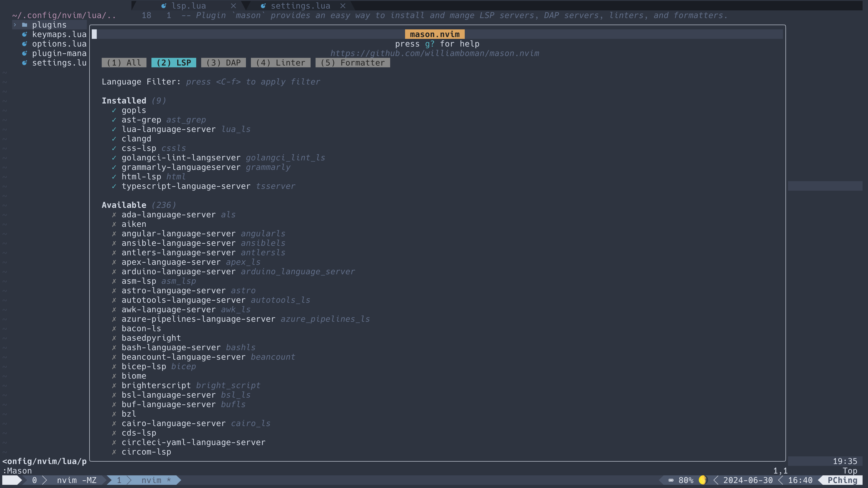Select the brighterscript package row

191,385
